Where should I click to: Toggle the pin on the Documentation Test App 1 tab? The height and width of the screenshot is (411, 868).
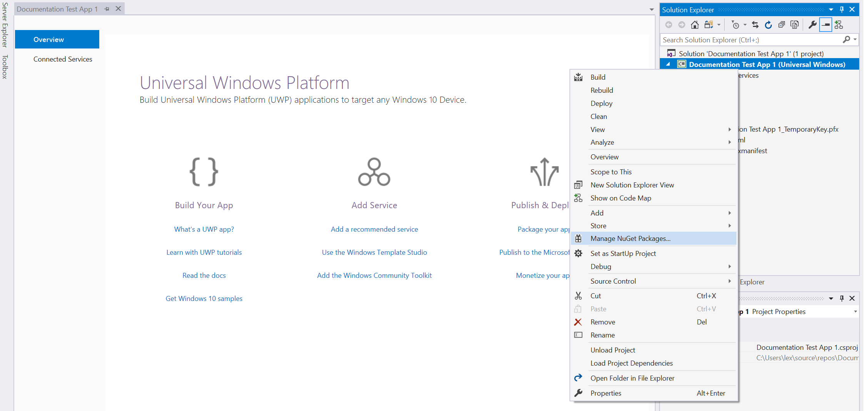pos(107,8)
